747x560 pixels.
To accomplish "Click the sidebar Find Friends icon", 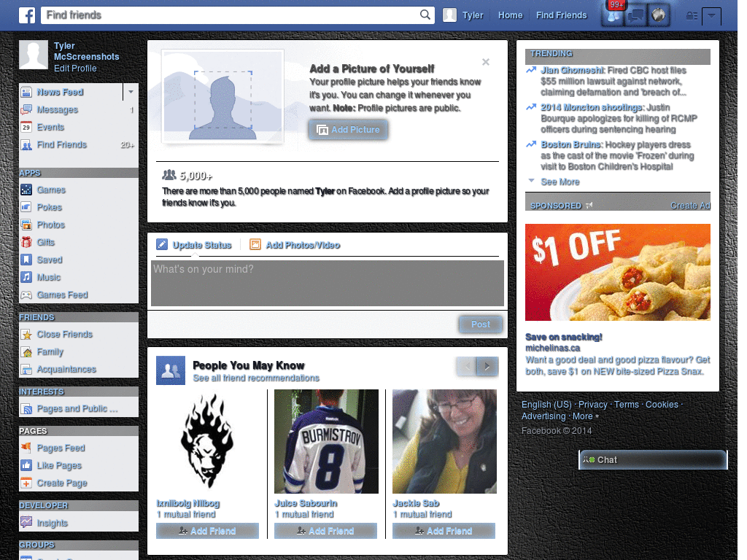I will 26,145.
